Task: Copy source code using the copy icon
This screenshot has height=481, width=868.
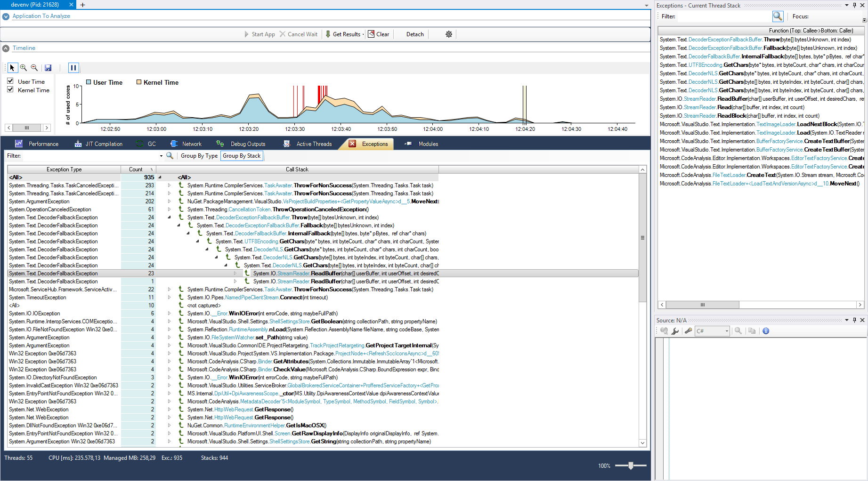Action: click(752, 331)
